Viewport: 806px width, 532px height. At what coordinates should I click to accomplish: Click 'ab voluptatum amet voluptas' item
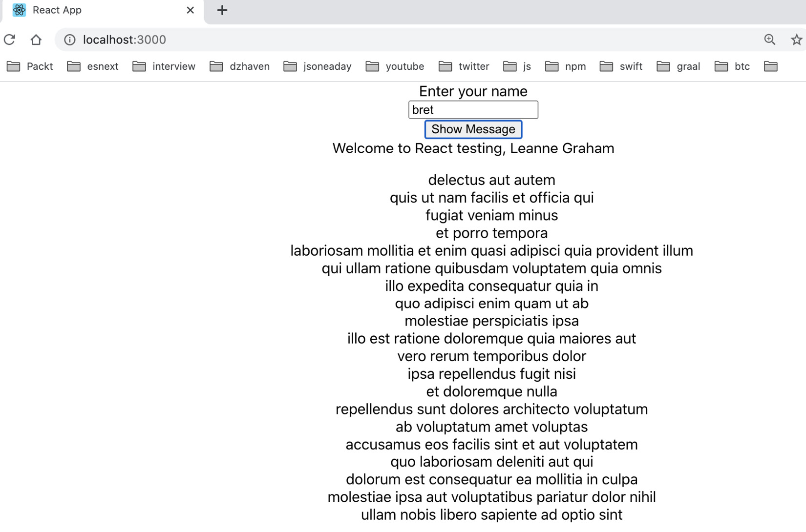coord(492,427)
